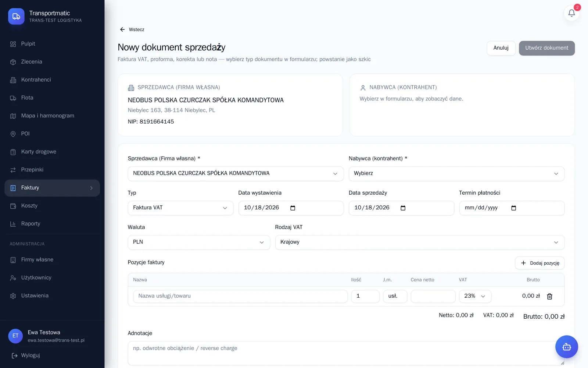Open Użytkownicy menu item
The image size is (588, 368).
[x=52, y=278]
